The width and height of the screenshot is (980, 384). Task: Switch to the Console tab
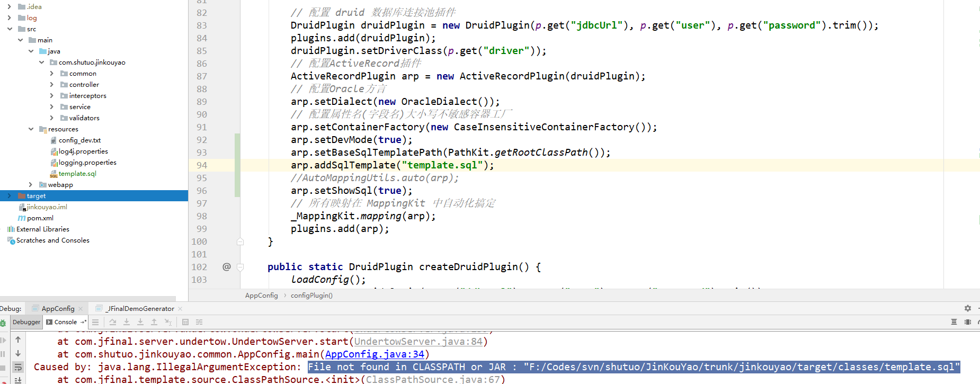pos(66,322)
